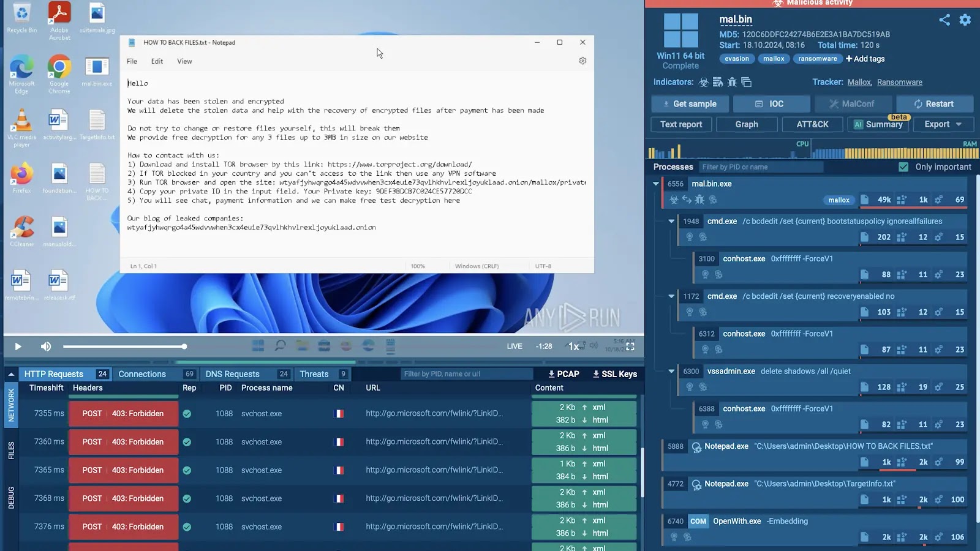Open the Adobe Acrobat desktop icon
Screen dimensions: 980x551
click(x=59, y=21)
